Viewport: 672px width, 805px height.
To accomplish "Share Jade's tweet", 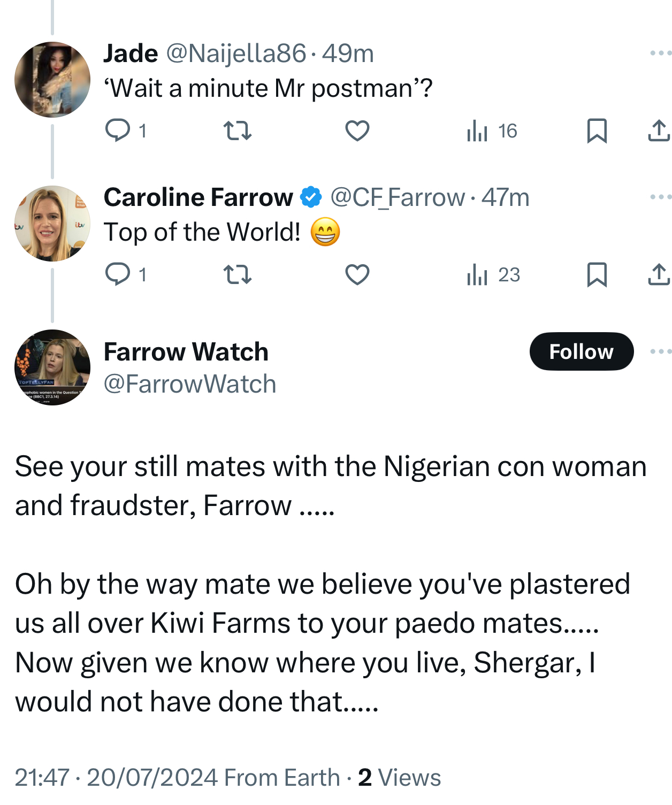I will pyautogui.click(x=659, y=131).
